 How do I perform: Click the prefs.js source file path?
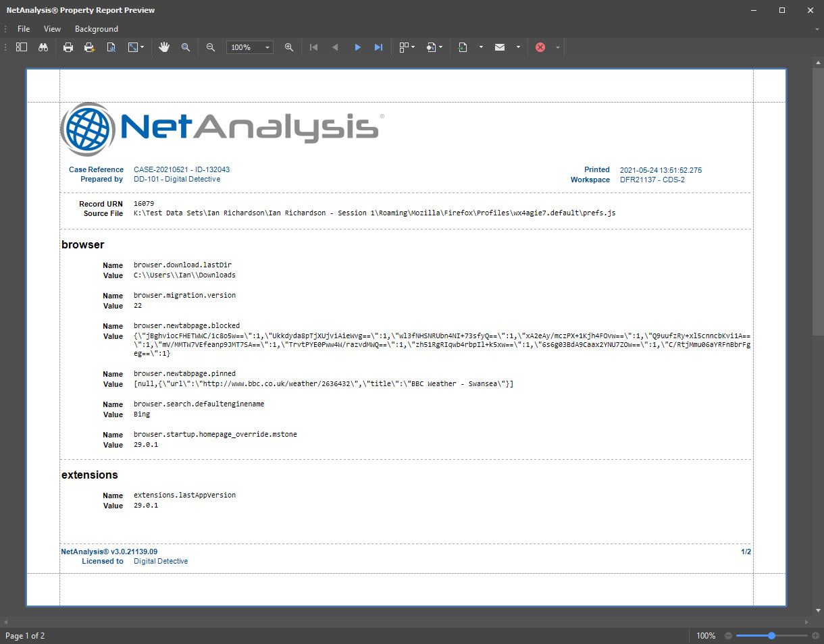[x=375, y=213]
